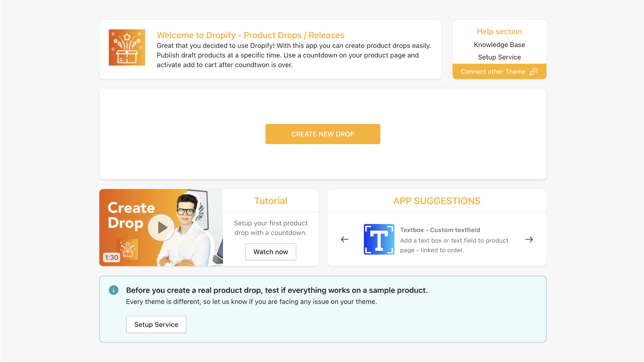
Task: Click the 1:30 duration badge on video
Action: [x=111, y=257]
